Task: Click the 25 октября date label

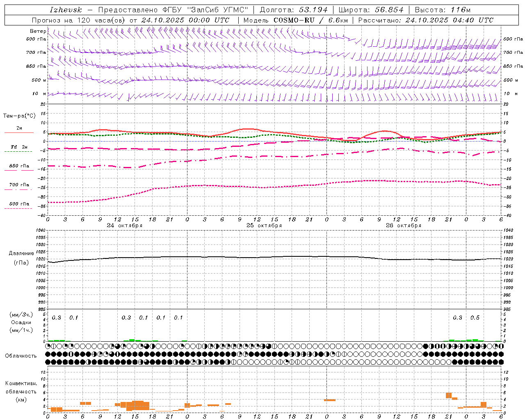Action: click(264, 226)
